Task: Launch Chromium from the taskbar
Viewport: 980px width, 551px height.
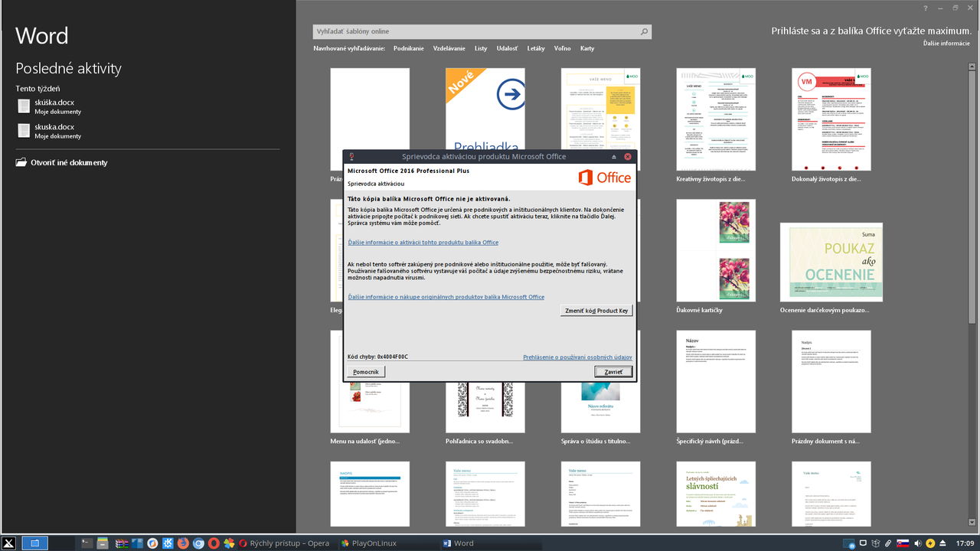Action: pyautogui.click(x=198, y=543)
